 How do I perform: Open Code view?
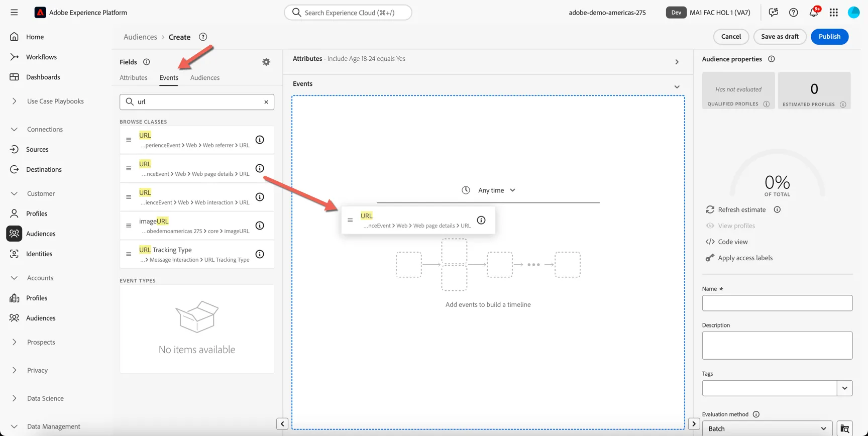coord(727,242)
